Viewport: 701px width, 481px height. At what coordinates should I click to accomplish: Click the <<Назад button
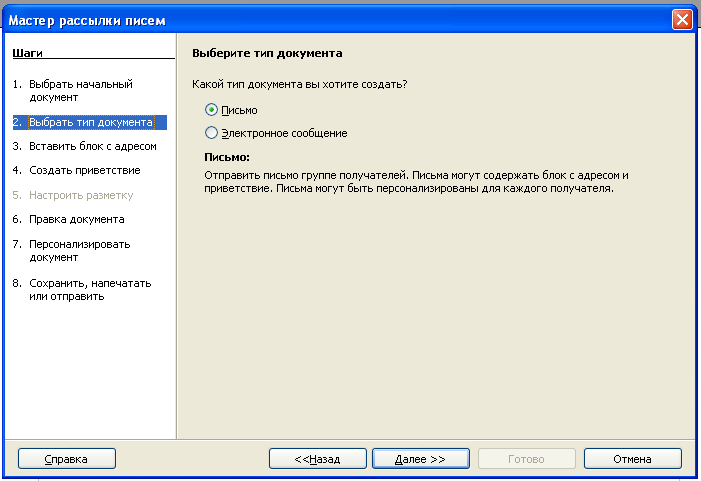[317, 459]
